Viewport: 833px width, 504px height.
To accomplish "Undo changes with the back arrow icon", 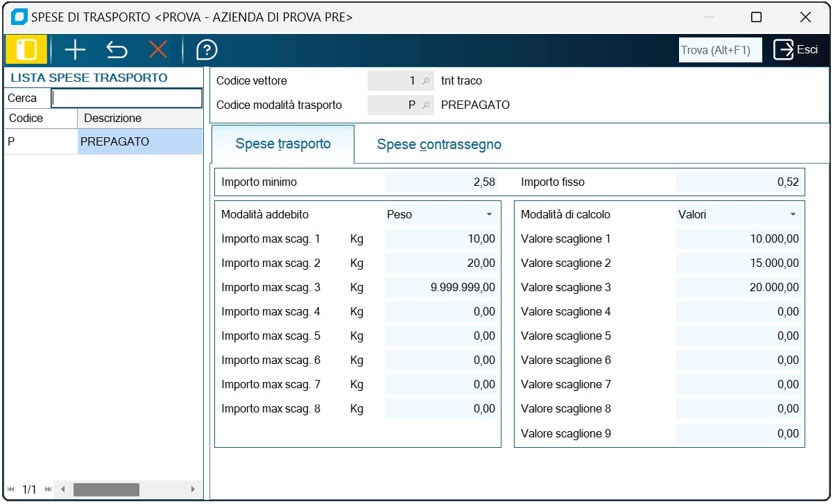I will click(x=117, y=50).
